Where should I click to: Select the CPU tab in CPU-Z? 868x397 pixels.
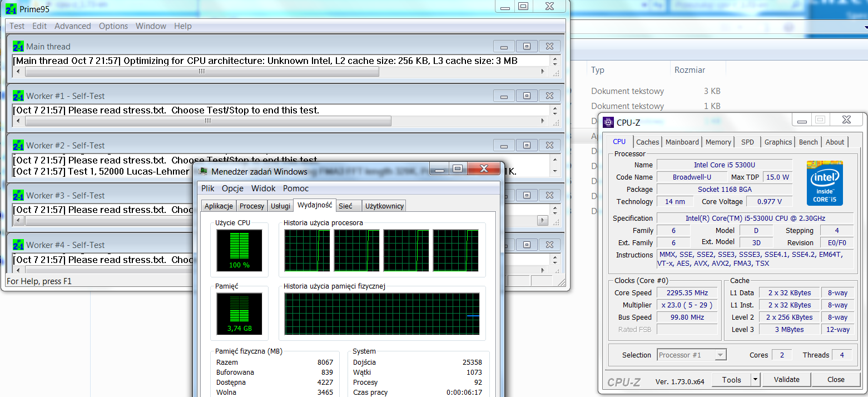click(619, 142)
